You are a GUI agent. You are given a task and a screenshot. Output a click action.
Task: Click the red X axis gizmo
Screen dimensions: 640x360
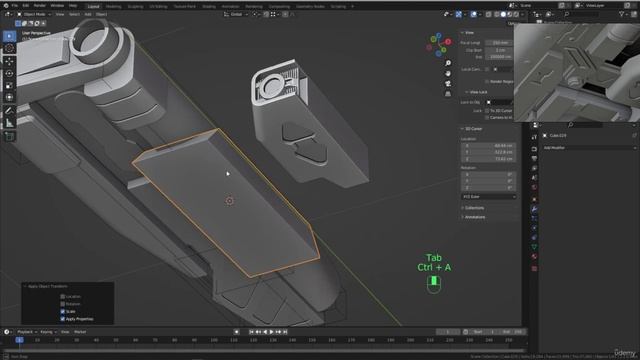pyautogui.click(x=448, y=42)
